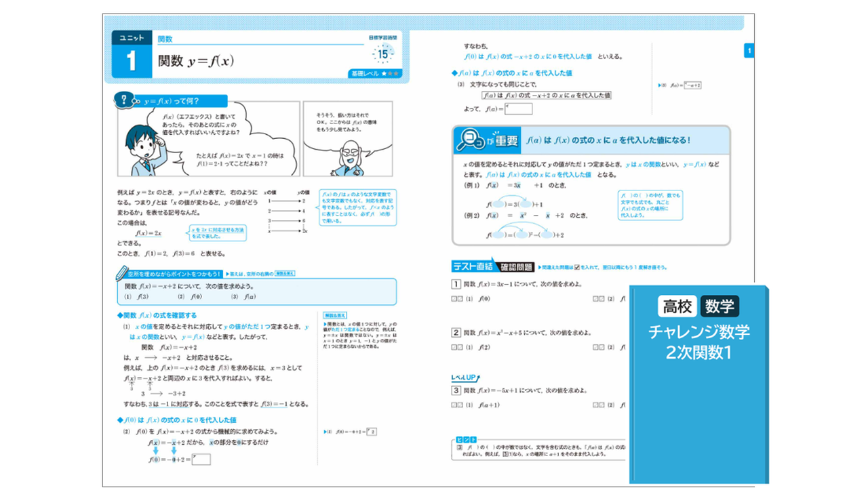Image resolution: width=868 pixels, height=488 pixels.
Task: Tick first checkbox before (1) f(a+1)
Action: coord(453,405)
